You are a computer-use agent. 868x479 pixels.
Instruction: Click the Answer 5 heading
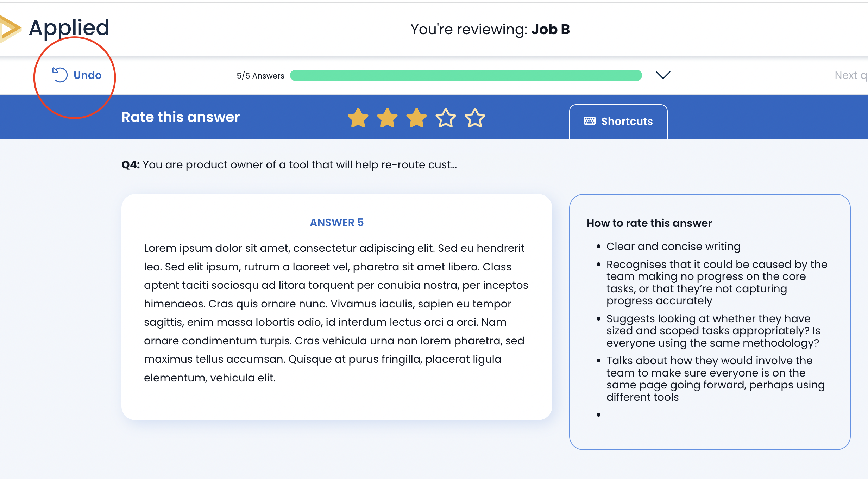pos(336,223)
